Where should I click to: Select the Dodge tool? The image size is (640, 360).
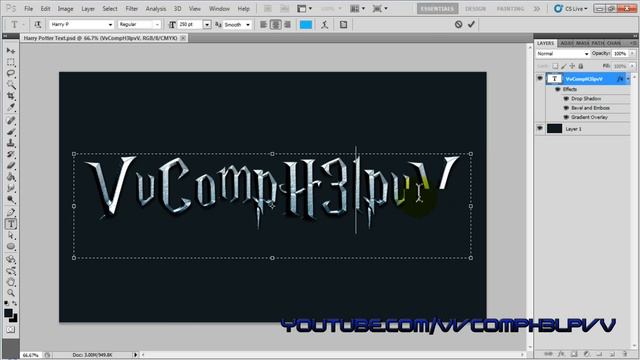click(x=11, y=200)
